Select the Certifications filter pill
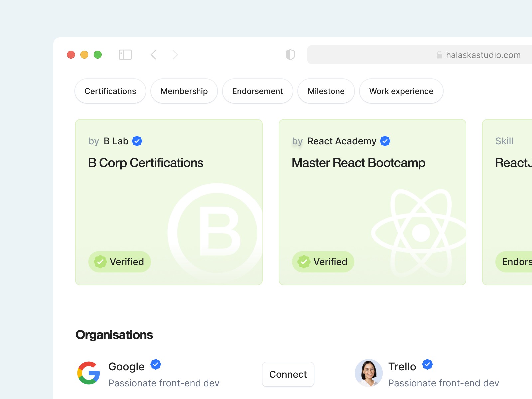Screen dimensions: 532x399 coord(110,91)
